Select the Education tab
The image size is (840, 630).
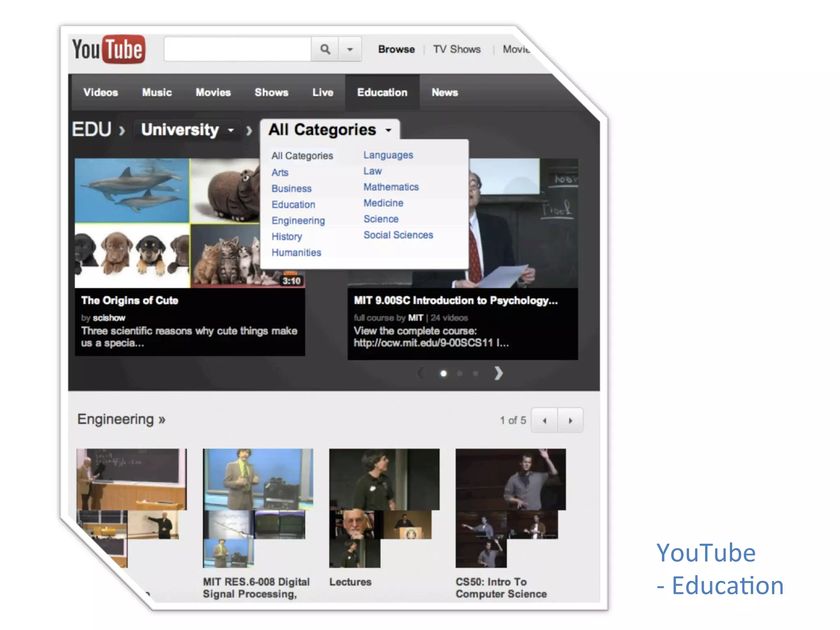382,92
